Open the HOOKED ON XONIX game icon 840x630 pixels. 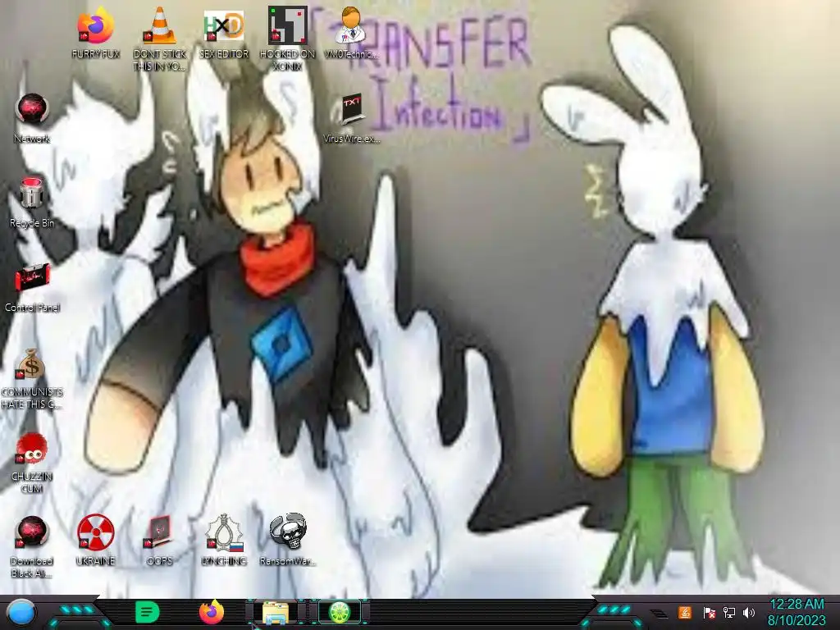click(x=288, y=39)
